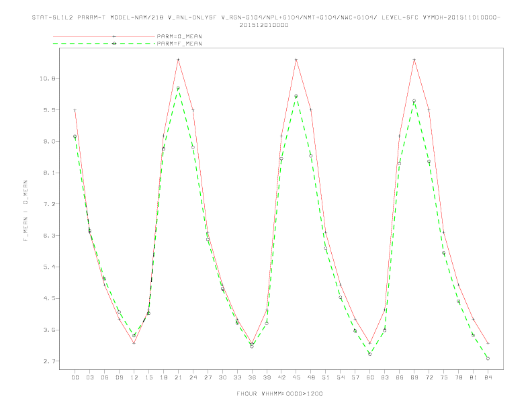Click the F_MEAN circle marker at hour 60
This screenshot has width=532, height=411.
370,354
